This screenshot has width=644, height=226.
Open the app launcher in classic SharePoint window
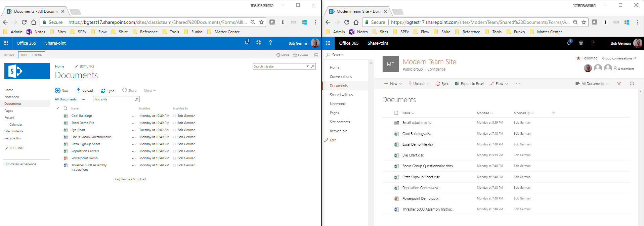tap(6, 43)
